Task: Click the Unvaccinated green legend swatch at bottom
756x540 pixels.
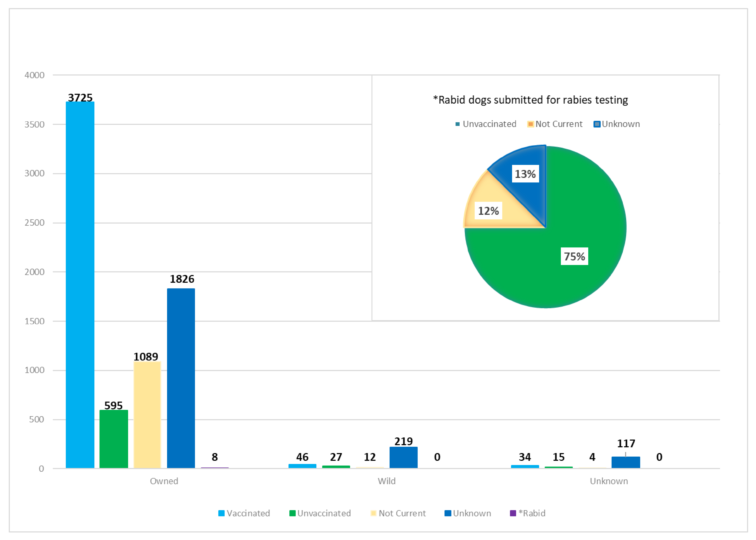Action: (x=292, y=513)
